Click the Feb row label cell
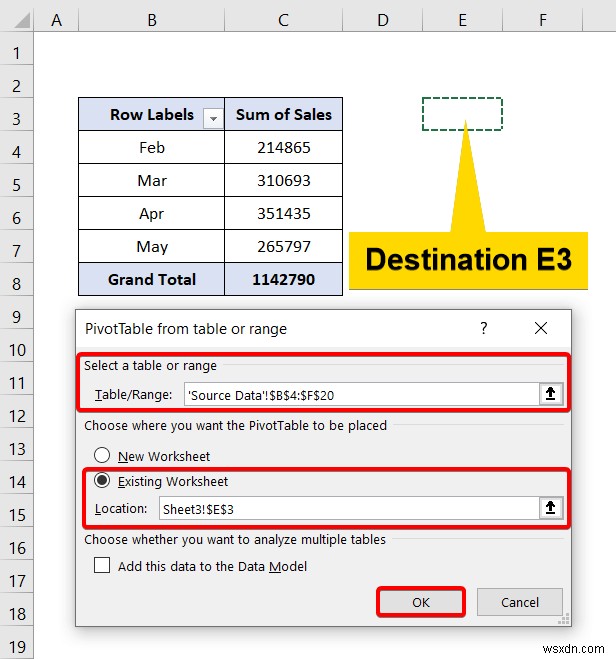This screenshot has width=616, height=659. pos(152,147)
